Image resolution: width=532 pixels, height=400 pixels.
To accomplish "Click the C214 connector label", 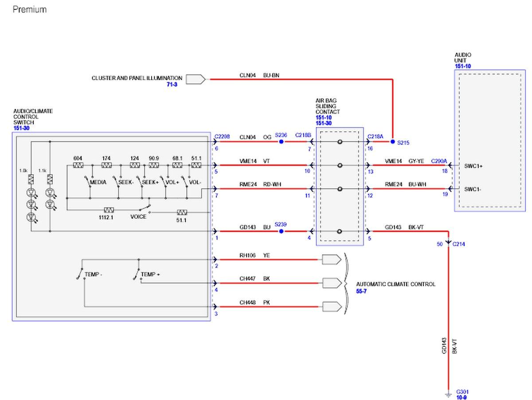I will click(459, 244).
